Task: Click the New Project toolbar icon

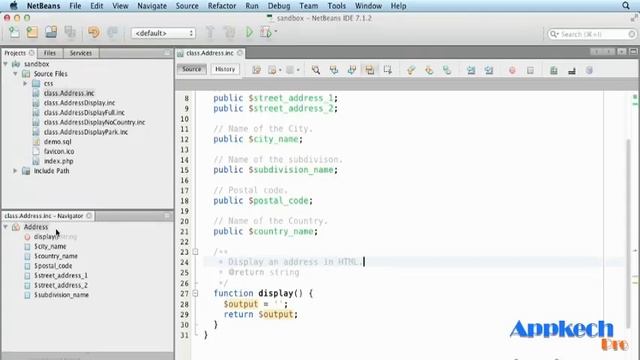Action: tap(32, 32)
